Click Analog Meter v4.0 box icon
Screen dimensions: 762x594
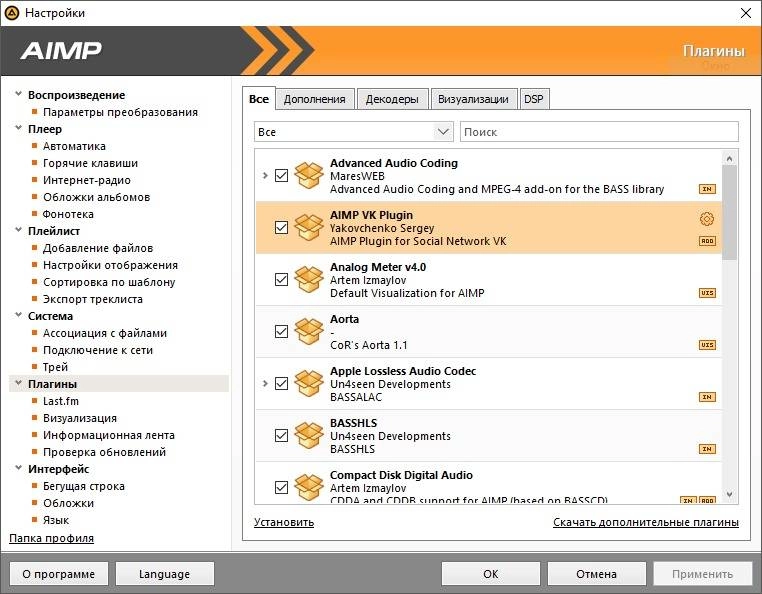pos(309,280)
